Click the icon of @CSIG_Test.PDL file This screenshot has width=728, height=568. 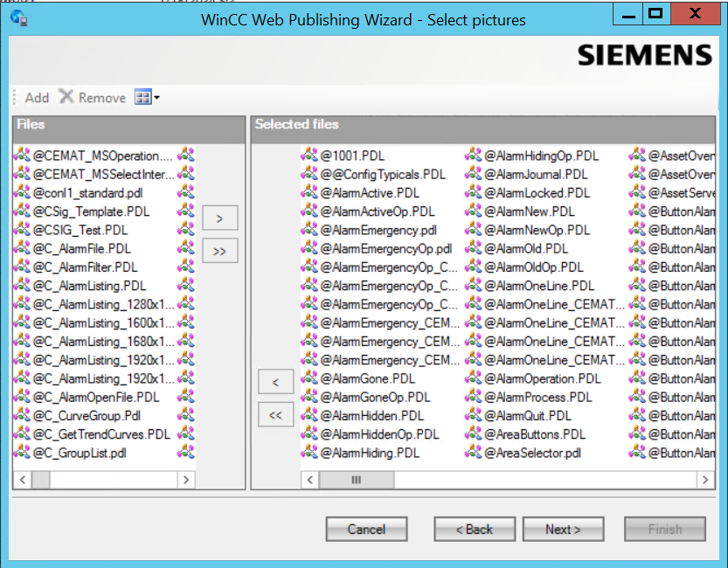pos(22,229)
